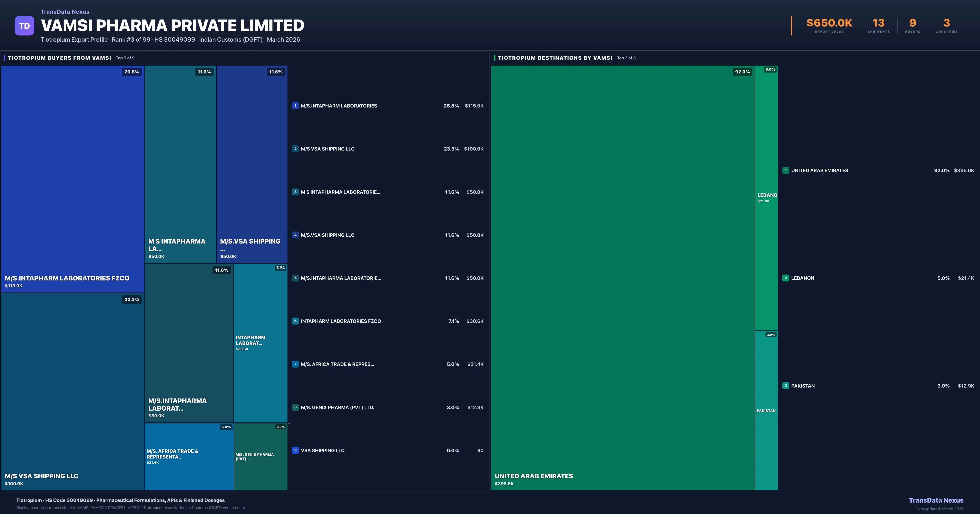980x514 pixels.
Task: Click the 3 Countries counter
Action: point(946,24)
